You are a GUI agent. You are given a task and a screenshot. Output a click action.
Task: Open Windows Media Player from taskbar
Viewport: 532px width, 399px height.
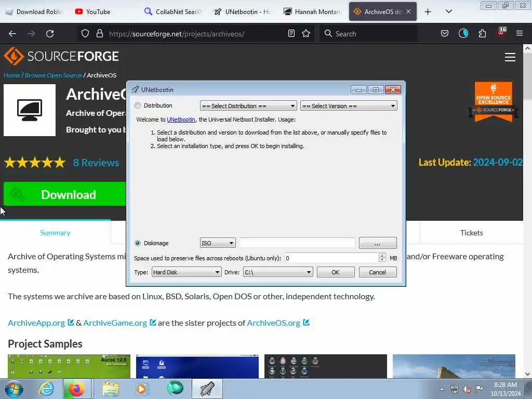142,389
